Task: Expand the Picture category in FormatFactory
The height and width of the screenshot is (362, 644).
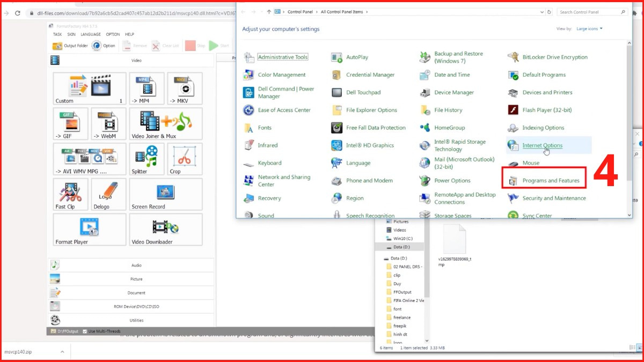Action: 131,279
